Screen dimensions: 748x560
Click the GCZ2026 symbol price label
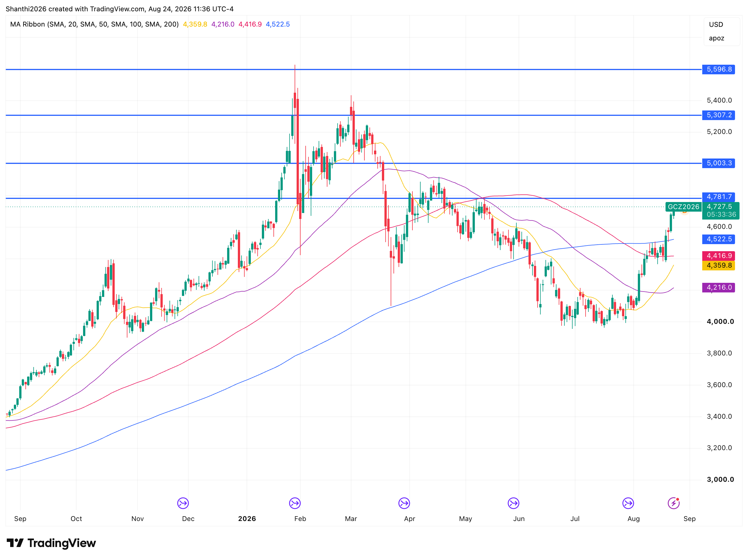pyautogui.click(x=683, y=207)
